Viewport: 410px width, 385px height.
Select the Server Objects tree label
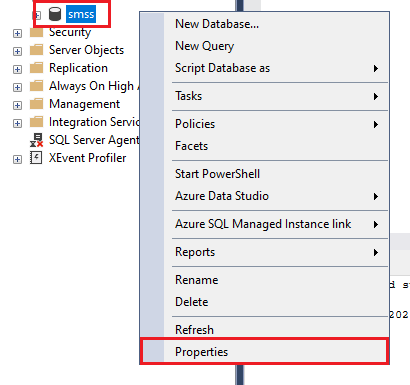coord(86,50)
